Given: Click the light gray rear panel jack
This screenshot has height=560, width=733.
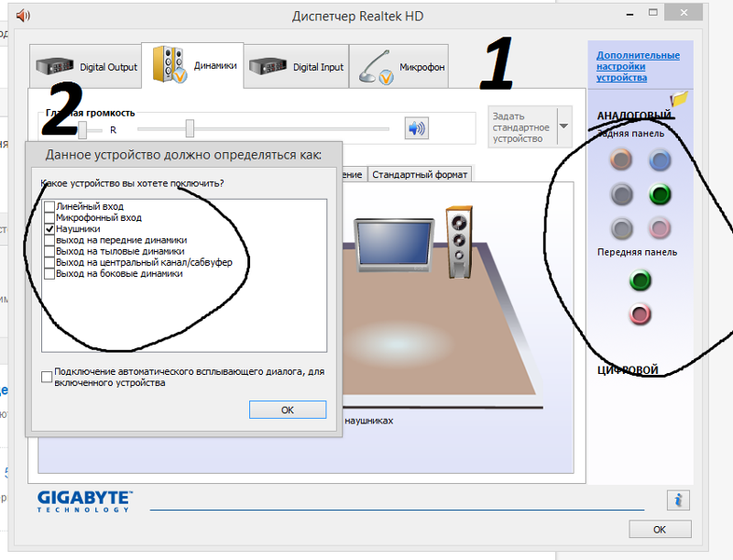Looking at the screenshot, I should [x=621, y=228].
